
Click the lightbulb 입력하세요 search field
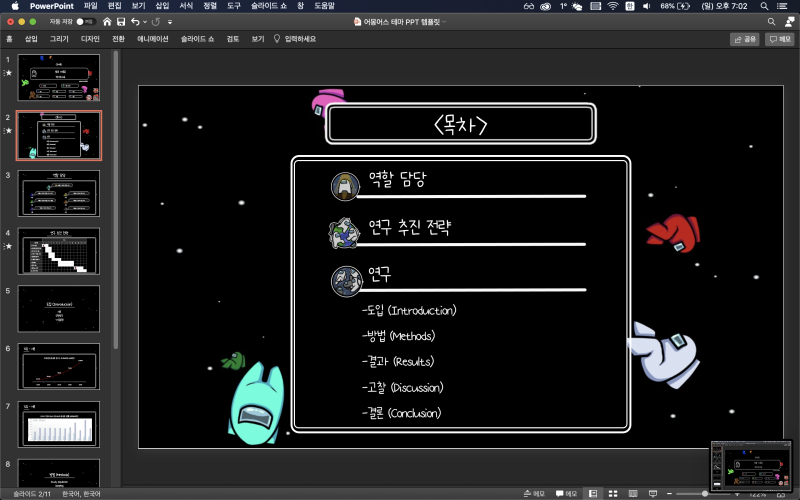(x=295, y=39)
